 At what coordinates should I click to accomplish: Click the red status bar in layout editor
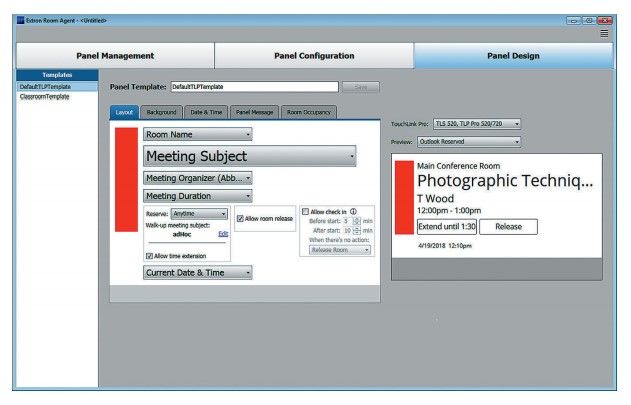(126, 180)
